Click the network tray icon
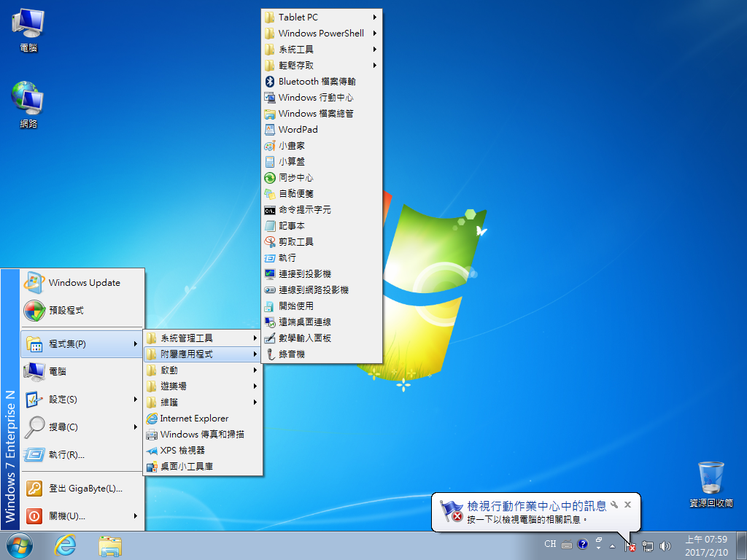The height and width of the screenshot is (560, 747). [648, 545]
